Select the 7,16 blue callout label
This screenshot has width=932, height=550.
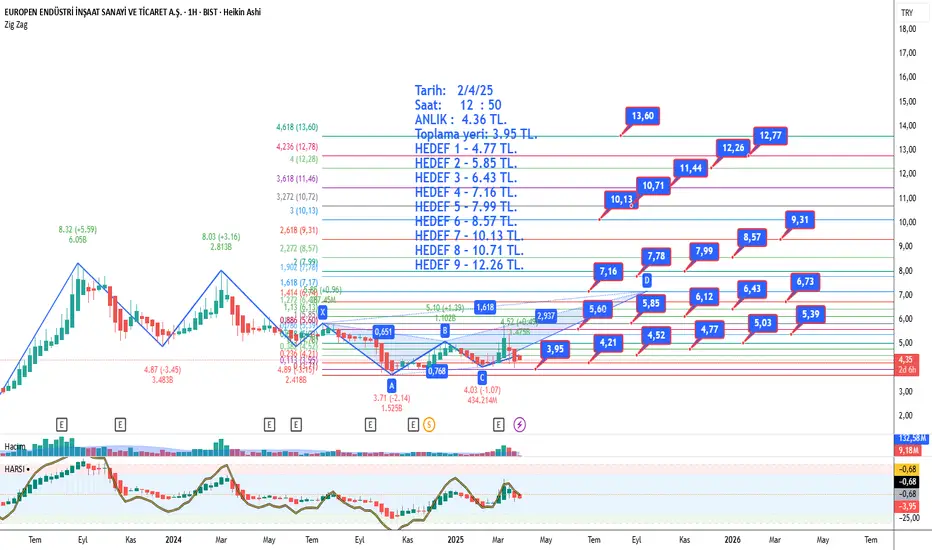(x=608, y=272)
